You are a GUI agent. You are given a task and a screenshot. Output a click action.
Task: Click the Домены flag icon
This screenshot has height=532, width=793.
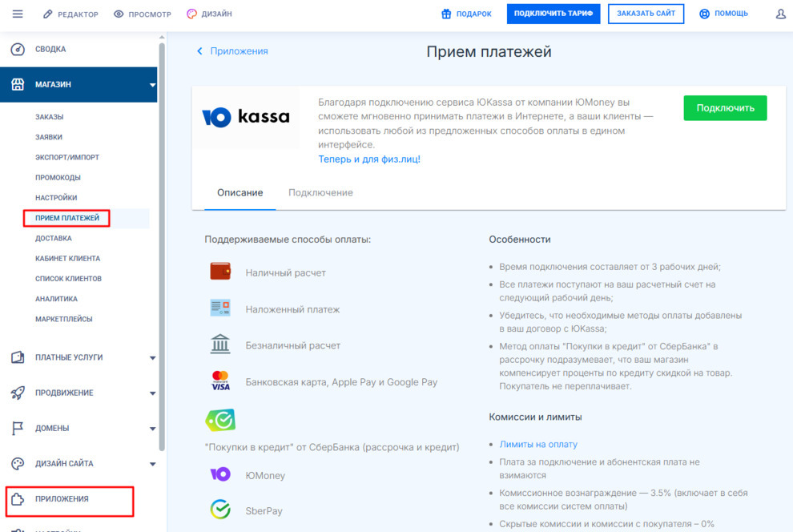tap(18, 429)
